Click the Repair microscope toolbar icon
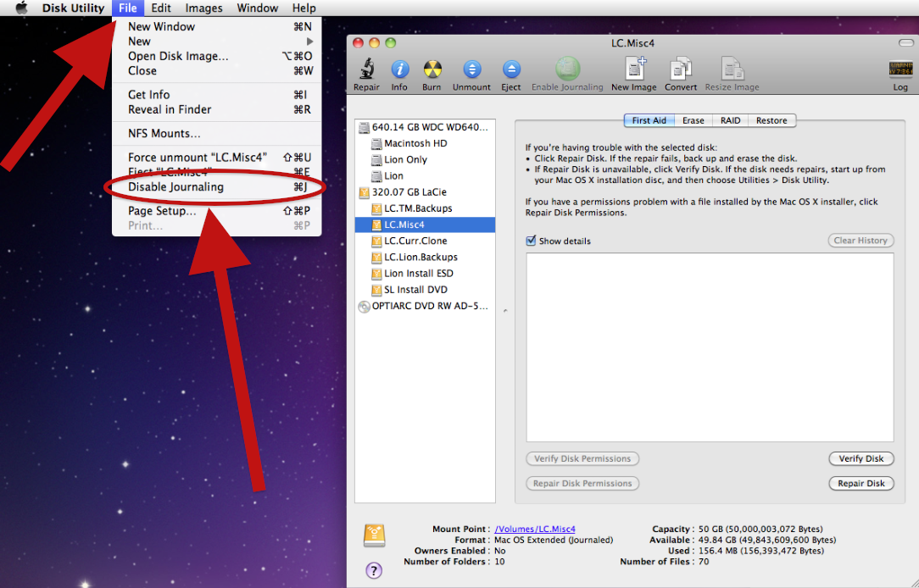This screenshot has height=588, width=919. (367, 69)
